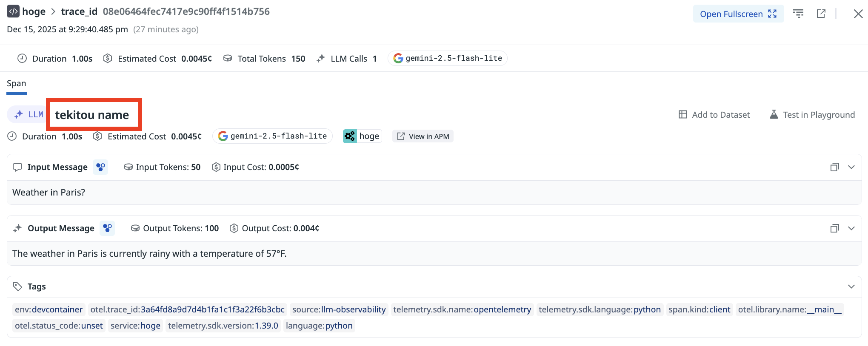Open Fullscreen view
Image resolution: width=868 pixels, height=346 pixels.
[x=738, y=14]
